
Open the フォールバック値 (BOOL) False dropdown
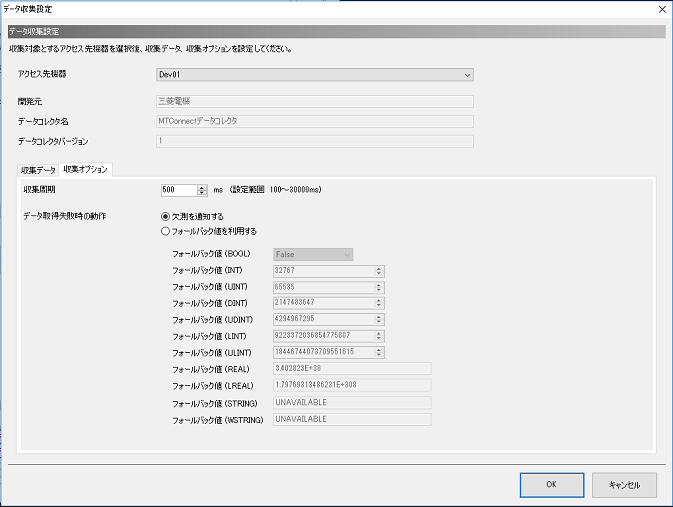click(313, 255)
